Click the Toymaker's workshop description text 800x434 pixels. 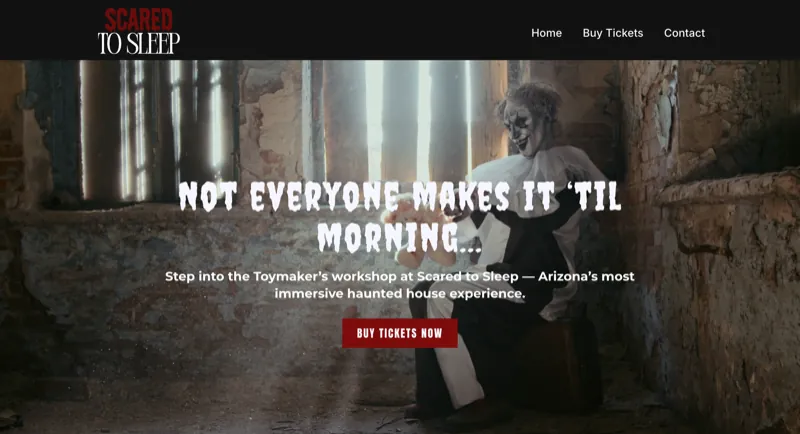(x=399, y=276)
